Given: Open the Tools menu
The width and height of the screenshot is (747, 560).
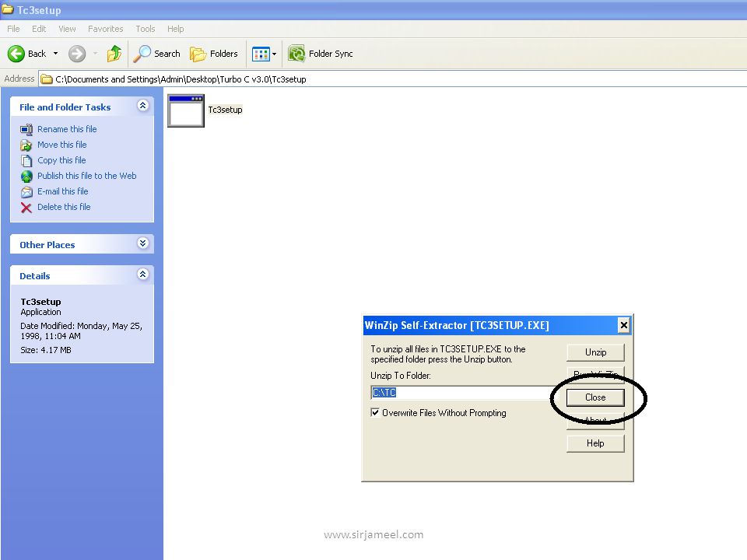Looking at the screenshot, I should pyautogui.click(x=146, y=29).
